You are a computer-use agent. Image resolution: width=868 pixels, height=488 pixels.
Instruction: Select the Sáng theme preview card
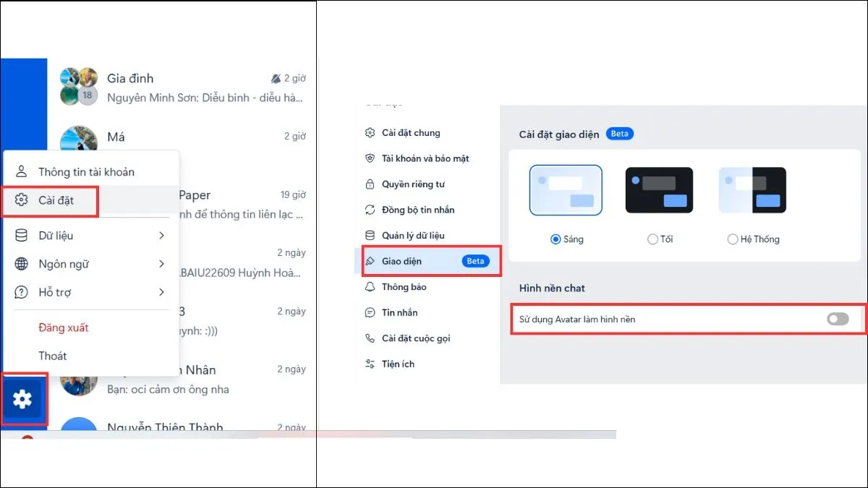click(x=566, y=190)
